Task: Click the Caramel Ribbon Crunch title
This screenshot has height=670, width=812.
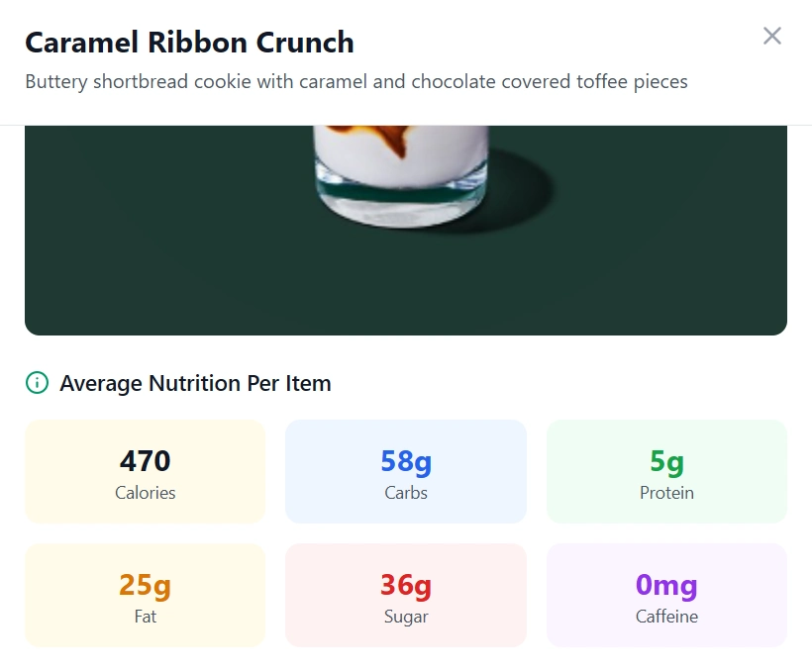Action: pyautogui.click(x=189, y=43)
